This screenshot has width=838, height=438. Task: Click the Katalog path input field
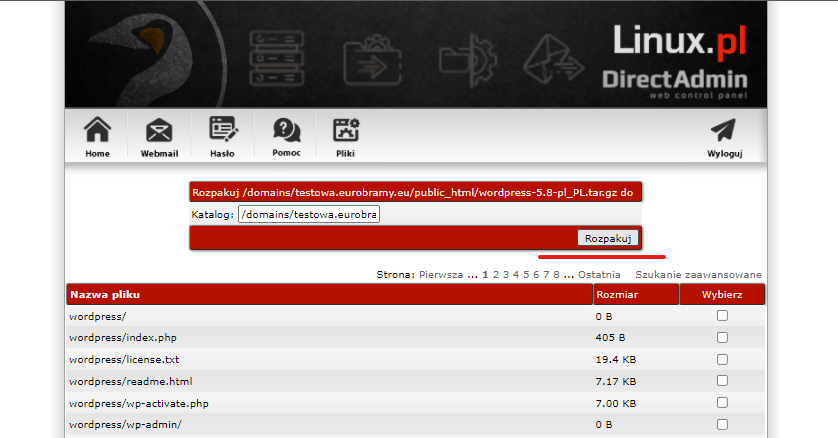tap(309, 215)
